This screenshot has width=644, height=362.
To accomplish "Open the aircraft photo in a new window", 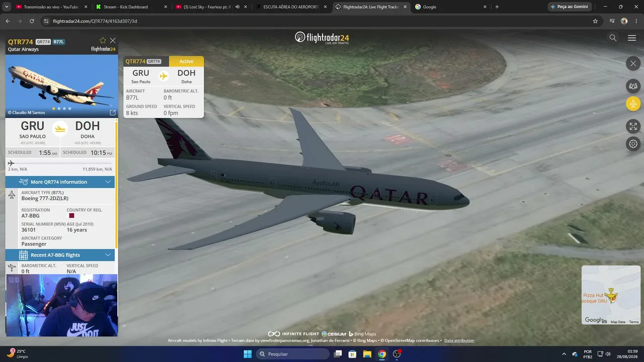I will click(113, 113).
